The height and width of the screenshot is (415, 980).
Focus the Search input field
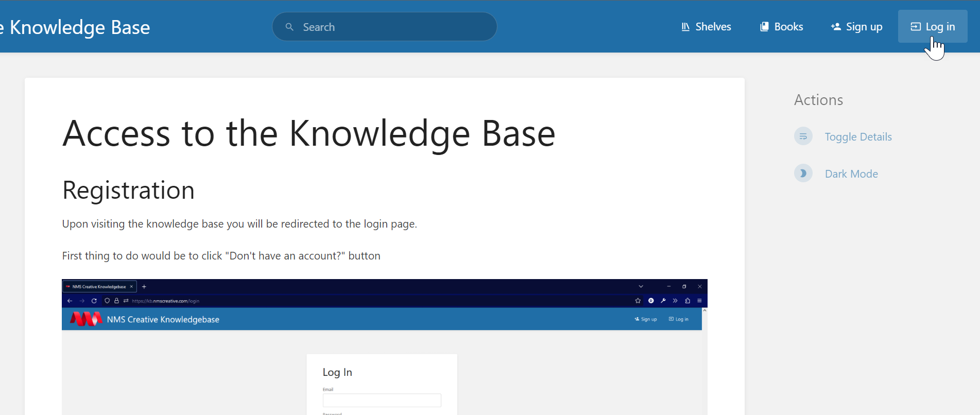(385, 27)
